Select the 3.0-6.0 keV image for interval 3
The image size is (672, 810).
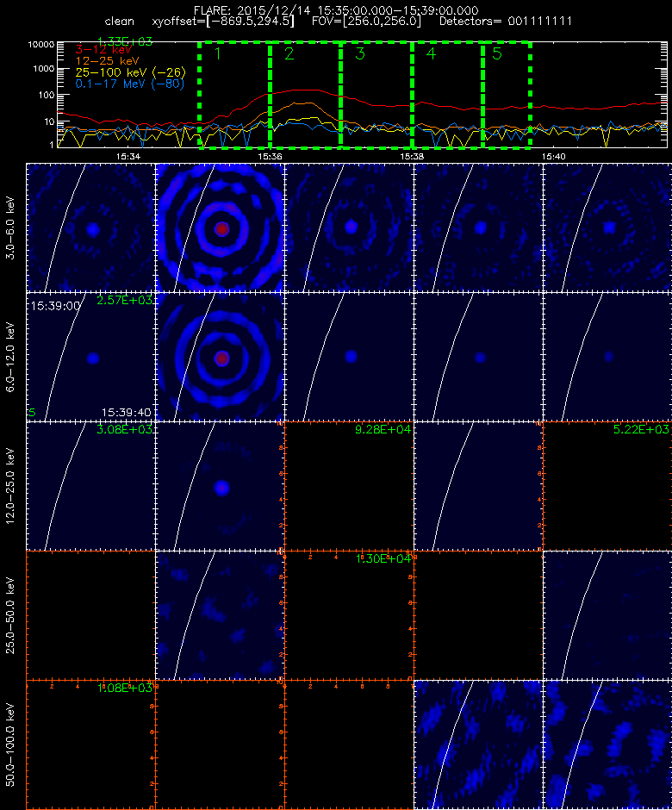point(349,227)
